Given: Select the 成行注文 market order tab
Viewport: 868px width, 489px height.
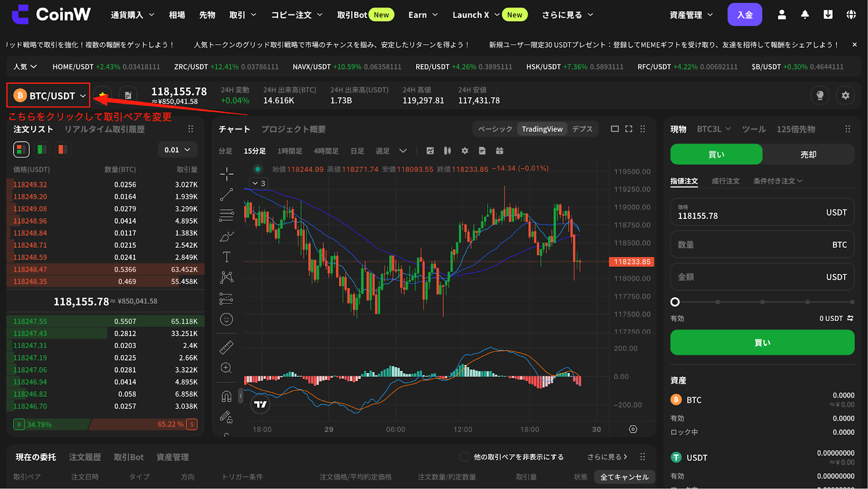Looking at the screenshot, I should pos(725,181).
